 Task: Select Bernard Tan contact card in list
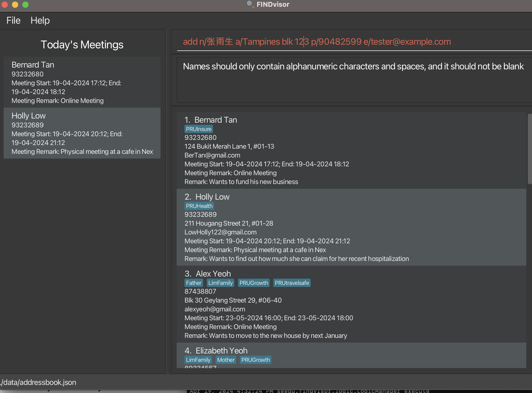351,150
